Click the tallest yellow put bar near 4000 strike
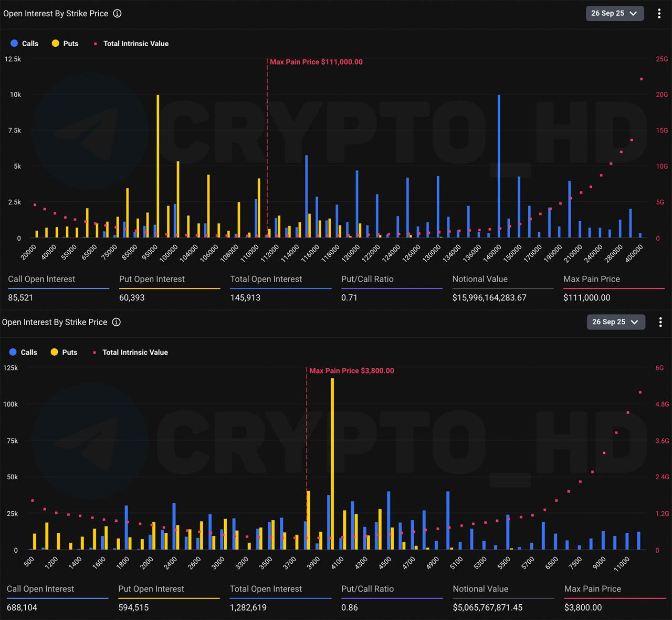Screen dimensions: 672x620 coord(332,462)
